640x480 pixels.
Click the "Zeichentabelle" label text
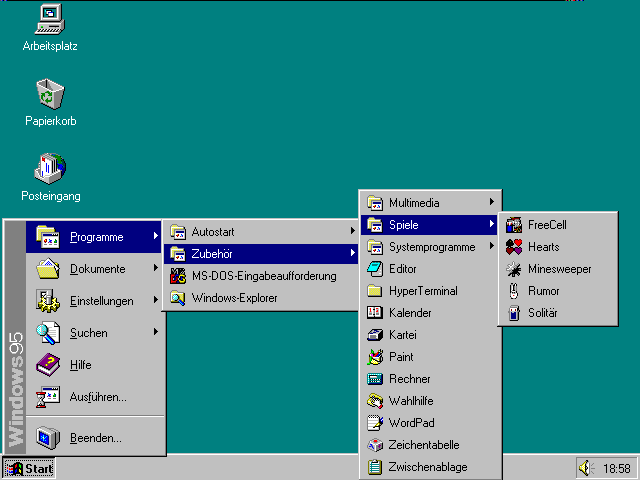pyautogui.click(x=424, y=445)
